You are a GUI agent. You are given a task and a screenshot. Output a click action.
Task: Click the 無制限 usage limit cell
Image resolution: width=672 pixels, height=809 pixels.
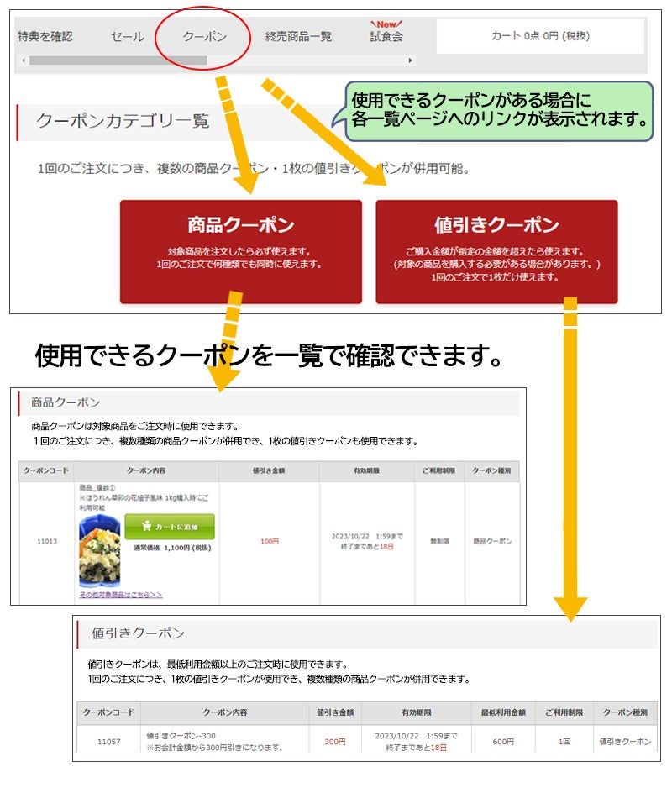(440, 541)
